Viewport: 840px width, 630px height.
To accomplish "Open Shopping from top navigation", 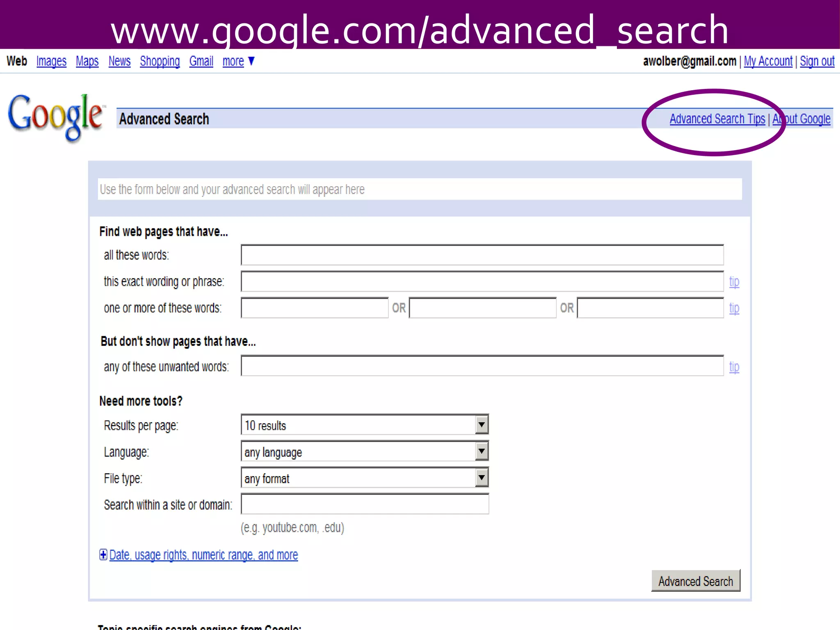I will pyautogui.click(x=160, y=61).
